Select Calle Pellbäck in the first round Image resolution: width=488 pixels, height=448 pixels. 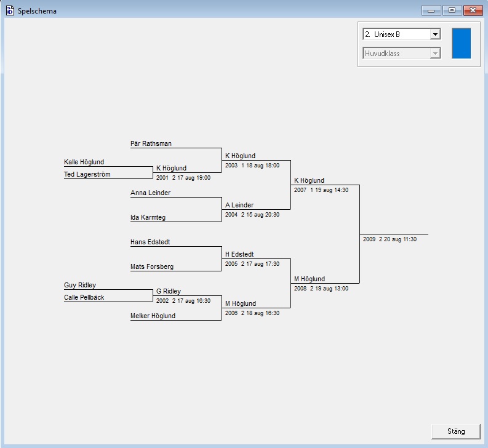pyautogui.click(x=85, y=298)
